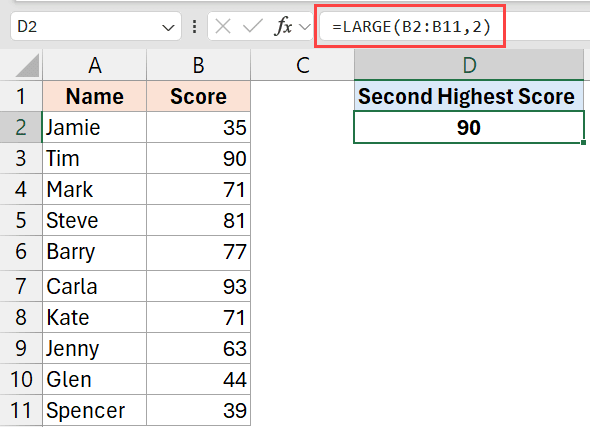This screenshot has height=427, width=590.
Task: Click the Insert Function fx icon
Action: [x=284, y=26]
